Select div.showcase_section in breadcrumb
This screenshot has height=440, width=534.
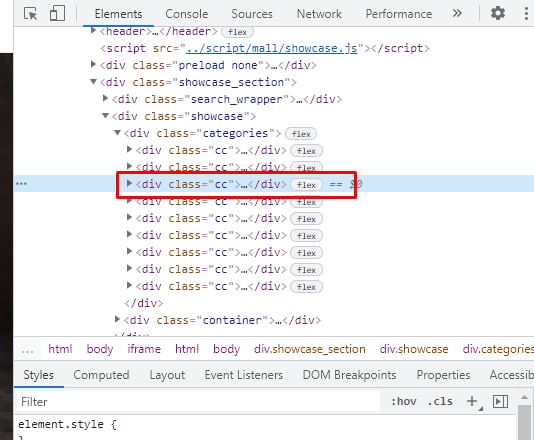tap(310, 349)
